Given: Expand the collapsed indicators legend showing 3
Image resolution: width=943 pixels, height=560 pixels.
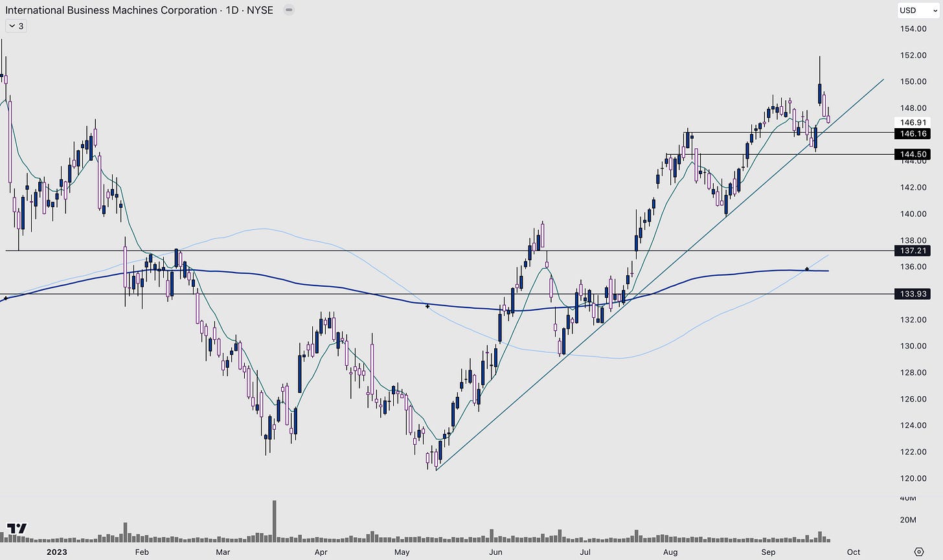Looking at the screenshot, I should (16, 26).
